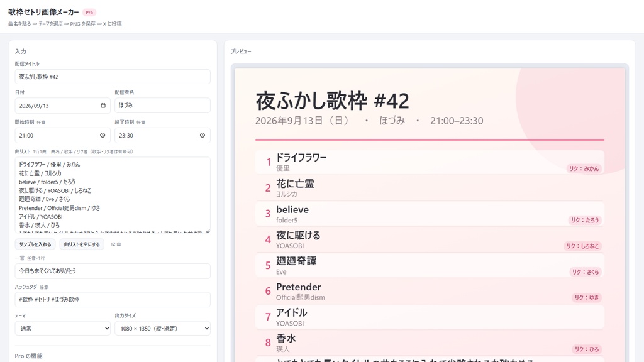
Task: Click the プレビュー panel heading
Action: point(241,52)
